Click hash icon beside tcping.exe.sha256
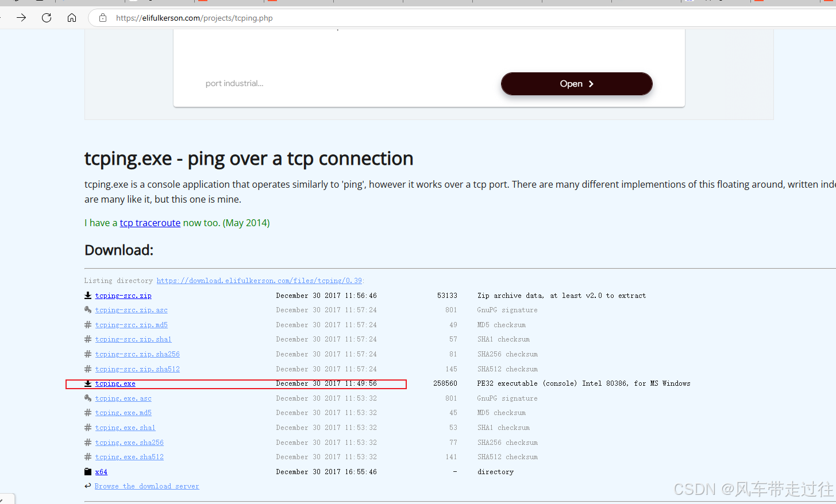 88,443
